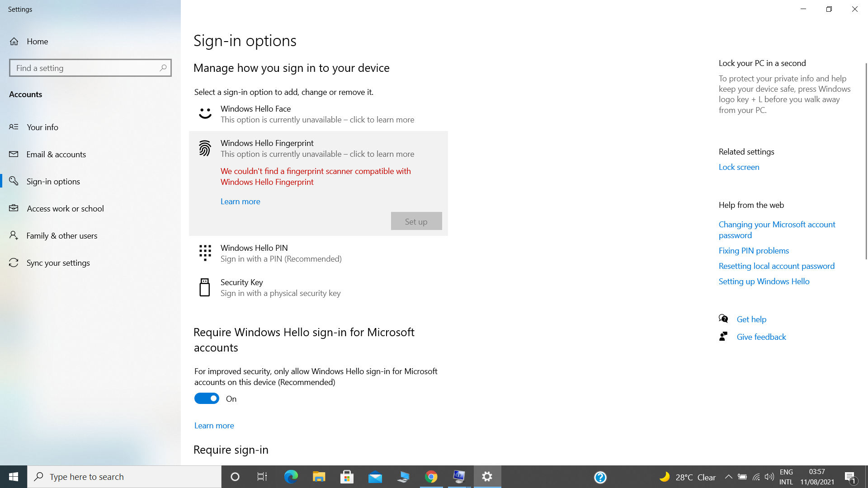
Task: Click the Windows Hello PIN keypad icon
Action: click(x=205, y=253)
